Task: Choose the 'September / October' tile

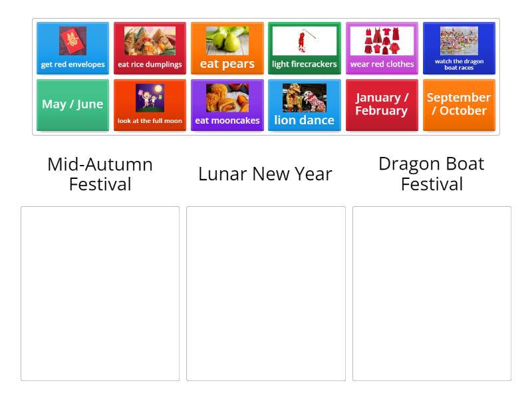Action: click(x=459, y=105)
